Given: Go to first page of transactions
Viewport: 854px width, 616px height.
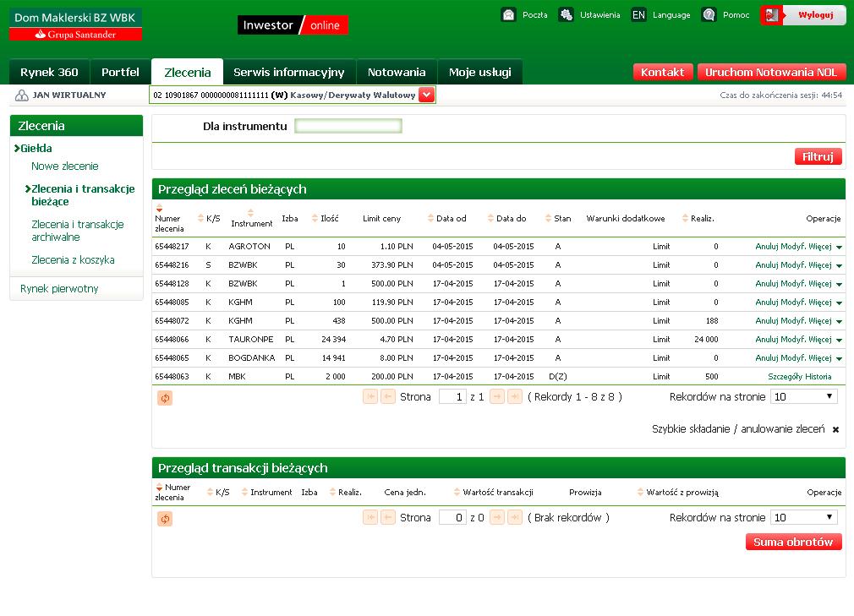Looking at the screenshot, I should (x=370, y=517).
